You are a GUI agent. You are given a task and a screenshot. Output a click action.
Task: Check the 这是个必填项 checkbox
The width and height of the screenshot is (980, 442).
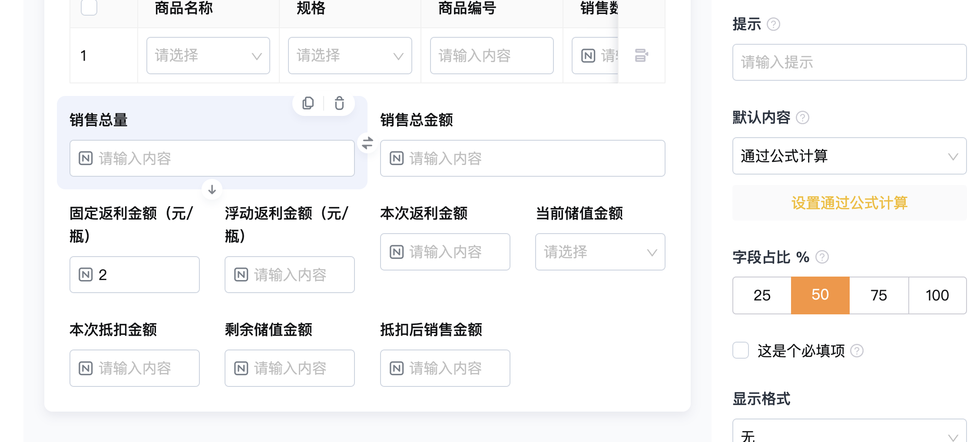pos(741,350)
